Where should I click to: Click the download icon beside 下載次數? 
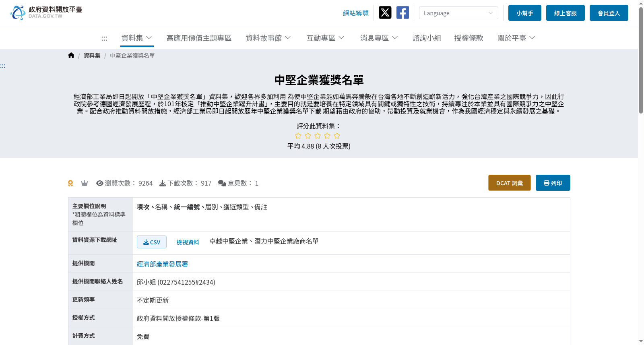[x=163, y=183]
